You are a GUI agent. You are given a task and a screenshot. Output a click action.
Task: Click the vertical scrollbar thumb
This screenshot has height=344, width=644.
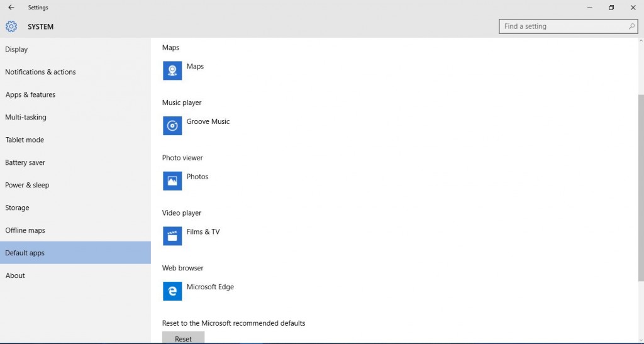(641, 187)
